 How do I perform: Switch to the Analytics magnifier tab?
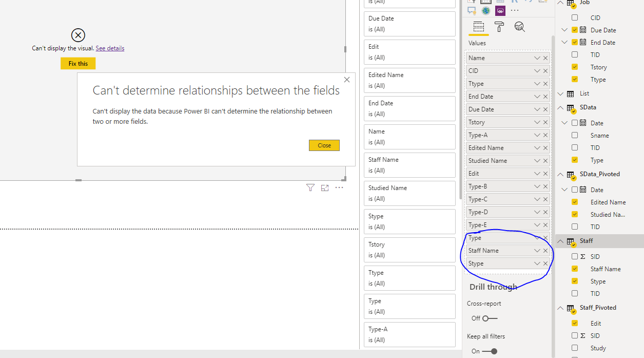point(519,27)
